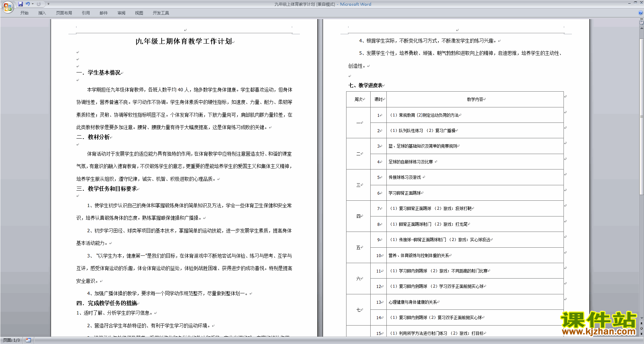This screenshot has width=644, height=344.
Task: Click the heading 四．完成教学任务的措施
Action: pyautogui.click(x=107, y=303)
